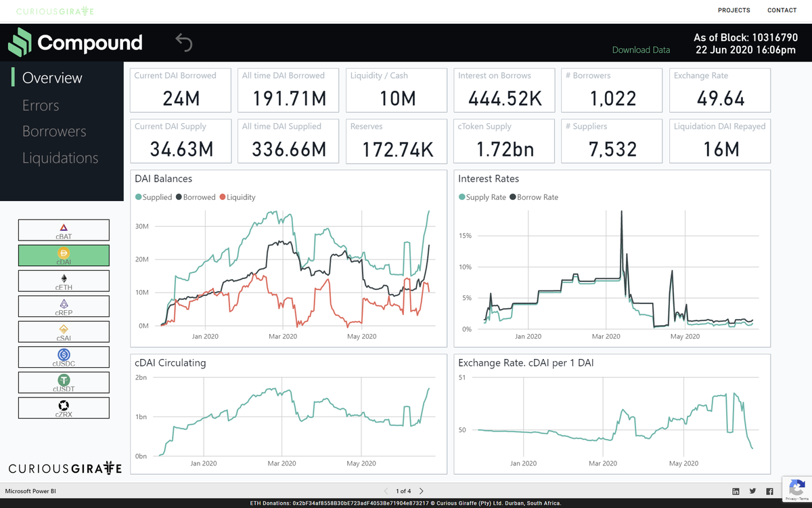Viewport: 812px width, 508px height.
Task: Click the Liquidation DAI Repayed card
Action: 720,141
